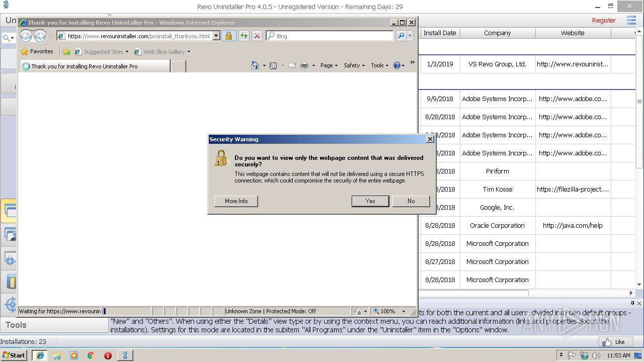Image resolution: width=644 pixels, height=362 pixels.
Task: Click the RSS feeds icon
Action: (273, 65)
